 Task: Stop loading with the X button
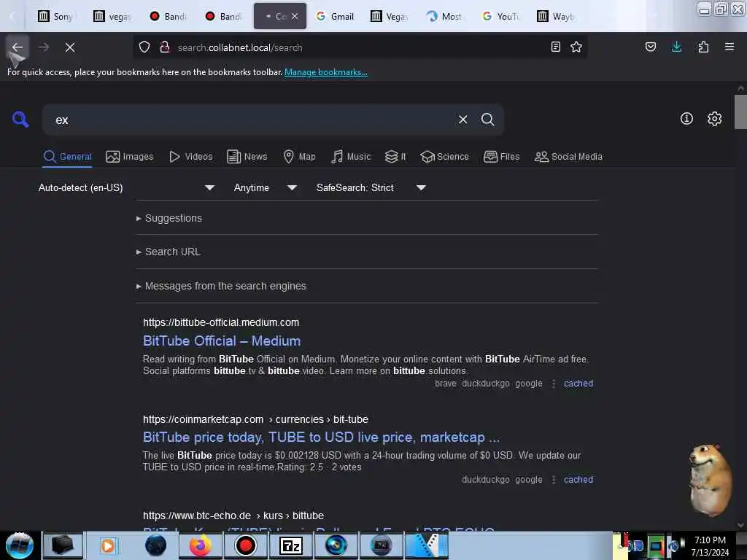[70, 47]
